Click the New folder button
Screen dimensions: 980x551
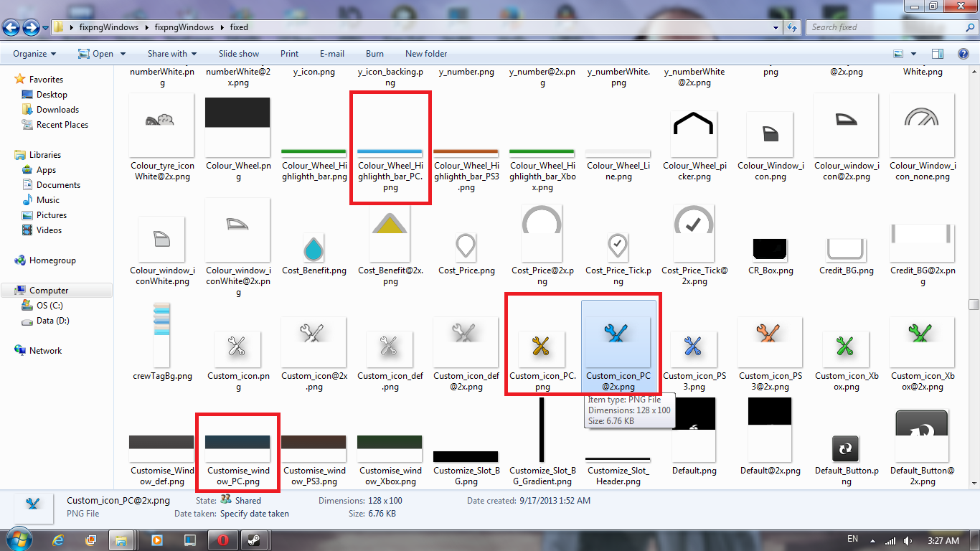[426, 54]
